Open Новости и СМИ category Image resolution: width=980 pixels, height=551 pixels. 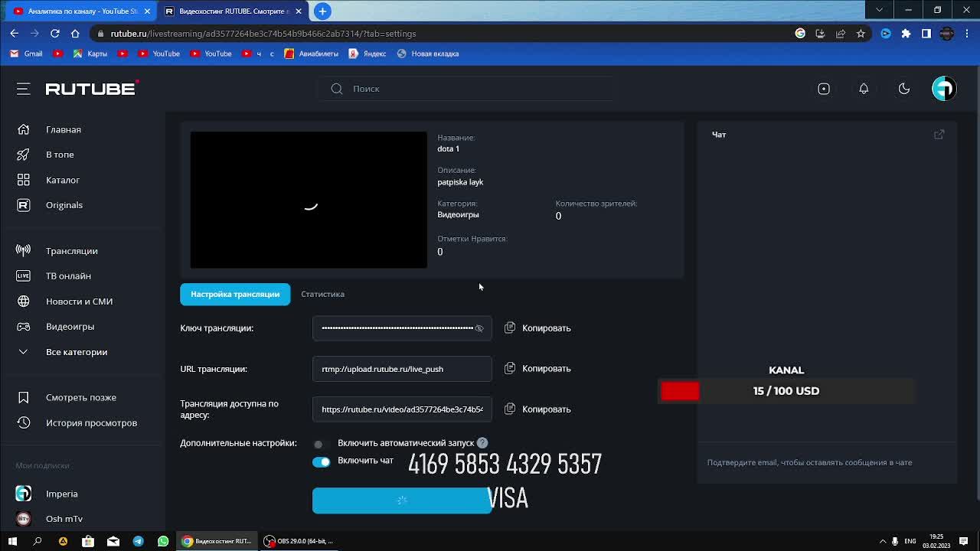(x=79, y=302)
